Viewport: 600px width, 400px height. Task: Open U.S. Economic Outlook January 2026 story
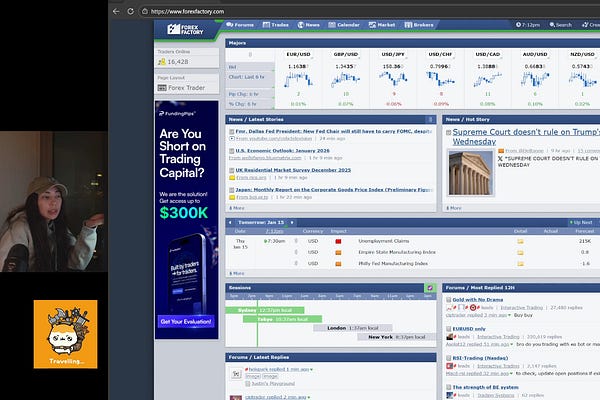pos(282,151)
